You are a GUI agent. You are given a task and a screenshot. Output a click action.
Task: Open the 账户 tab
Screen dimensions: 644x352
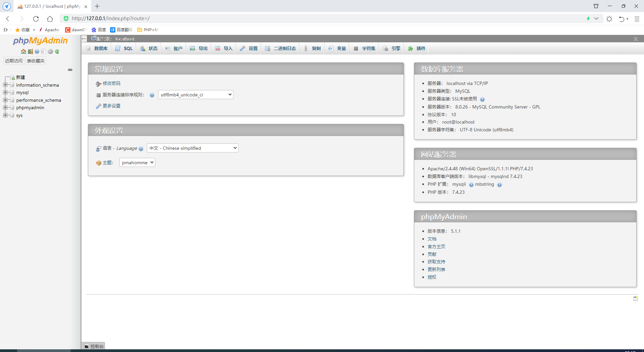[x=173, y=48]
